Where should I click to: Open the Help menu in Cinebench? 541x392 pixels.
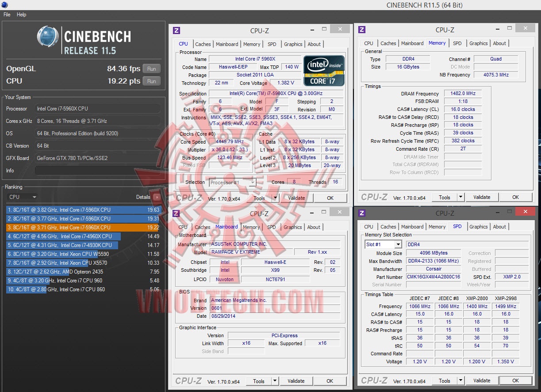point(22,15)
